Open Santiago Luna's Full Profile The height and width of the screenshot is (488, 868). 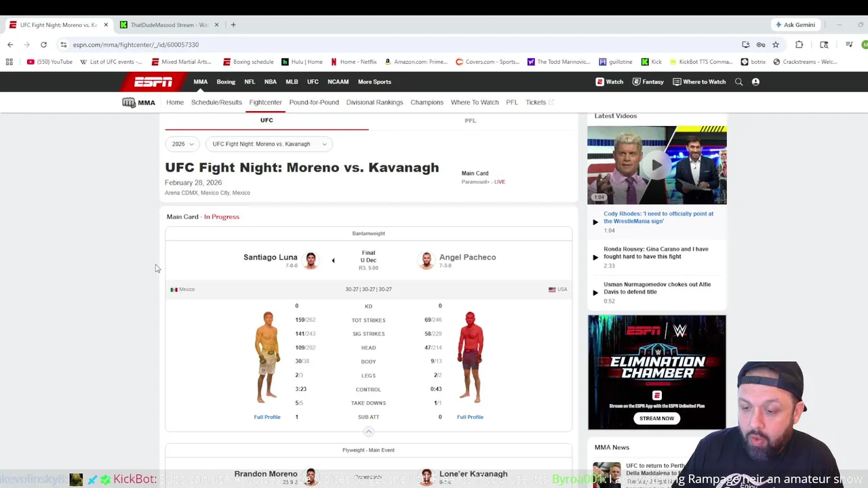pyautogui.click(x=267, y=417)
